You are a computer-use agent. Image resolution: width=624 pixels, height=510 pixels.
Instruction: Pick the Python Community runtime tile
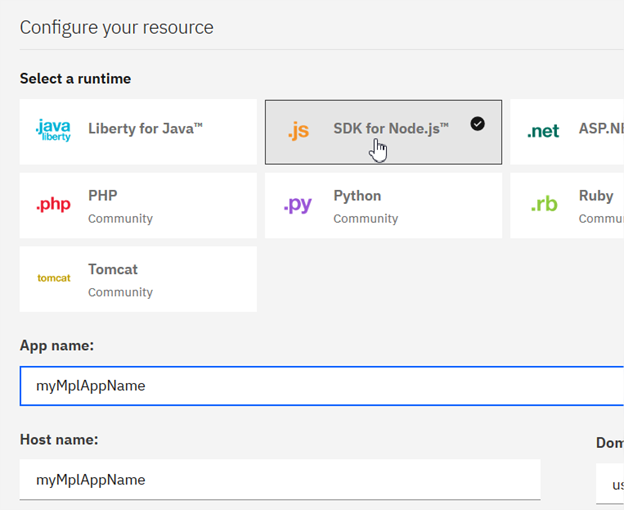coord(383,205)
